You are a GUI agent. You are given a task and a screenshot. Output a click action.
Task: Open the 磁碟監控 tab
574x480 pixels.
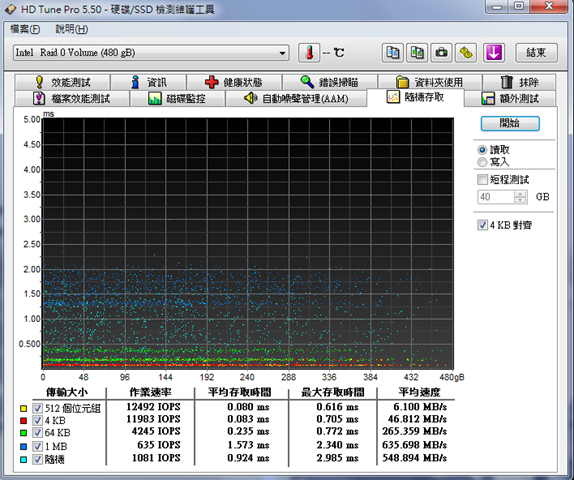[x=177, y=98]
